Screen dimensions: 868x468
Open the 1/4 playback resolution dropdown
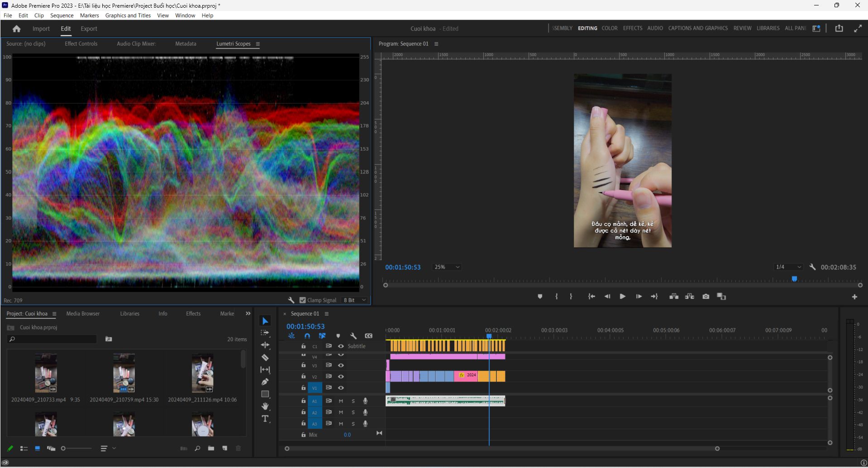point(788,267)
